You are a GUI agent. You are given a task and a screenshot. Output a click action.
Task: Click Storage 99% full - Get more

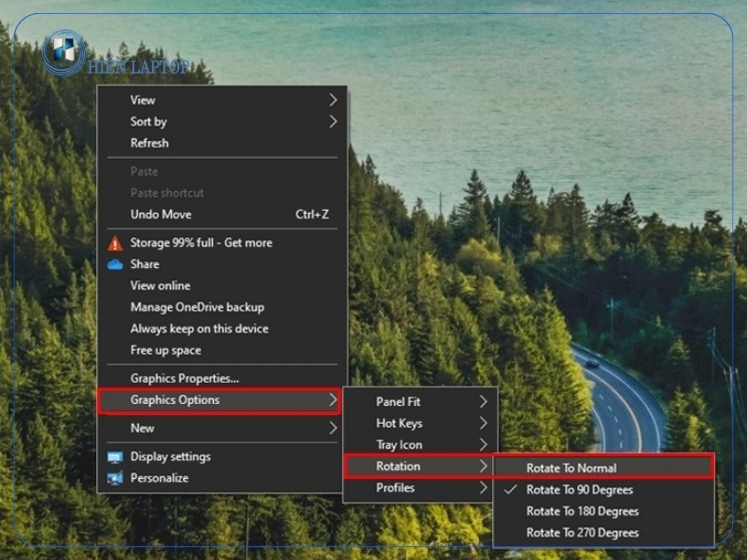tap(222, 243)
